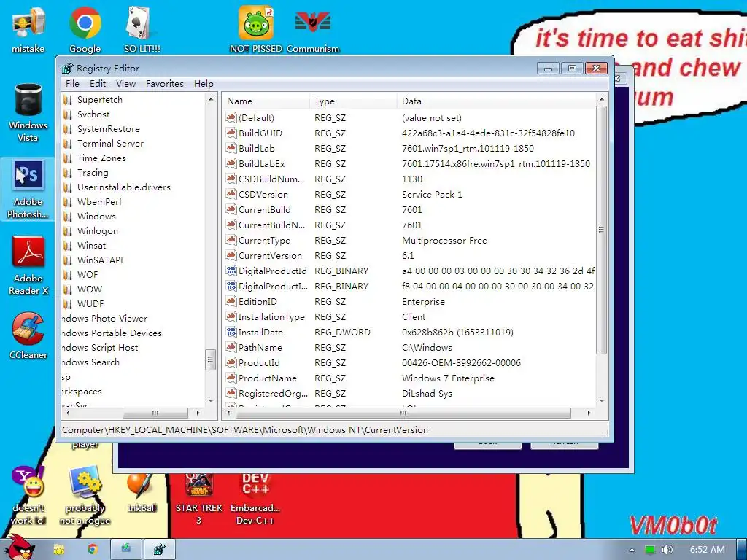747x560 pixels.
Task: Click the show desktop button
Action: (742, 550)
